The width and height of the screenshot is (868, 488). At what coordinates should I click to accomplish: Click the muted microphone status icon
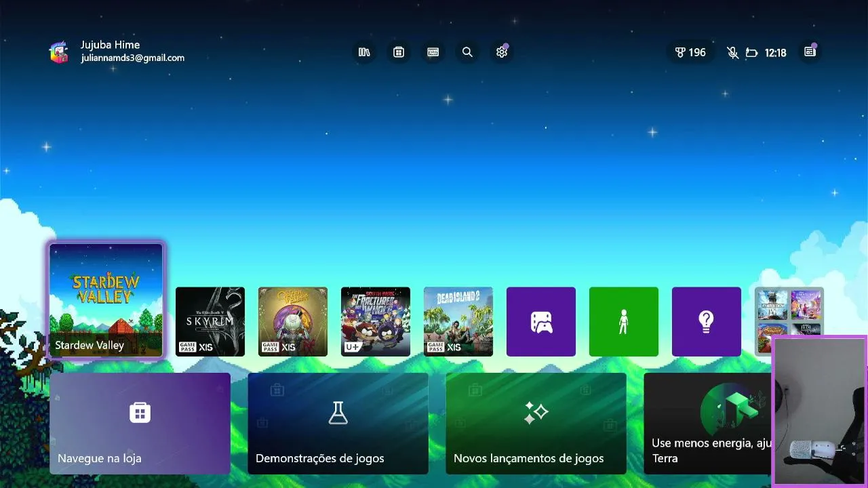(x=732, y=53)
